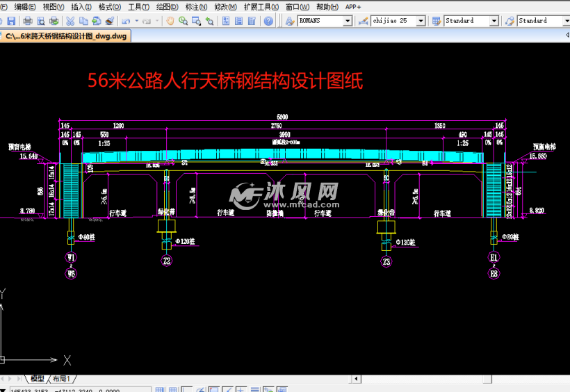
Task: Open the 格式(O) menu
Action: pos(109,7)
